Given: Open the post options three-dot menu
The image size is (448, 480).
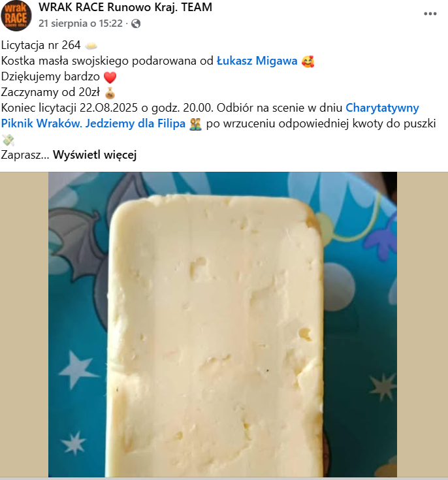Looking at the screenshot, I should 430,14.
